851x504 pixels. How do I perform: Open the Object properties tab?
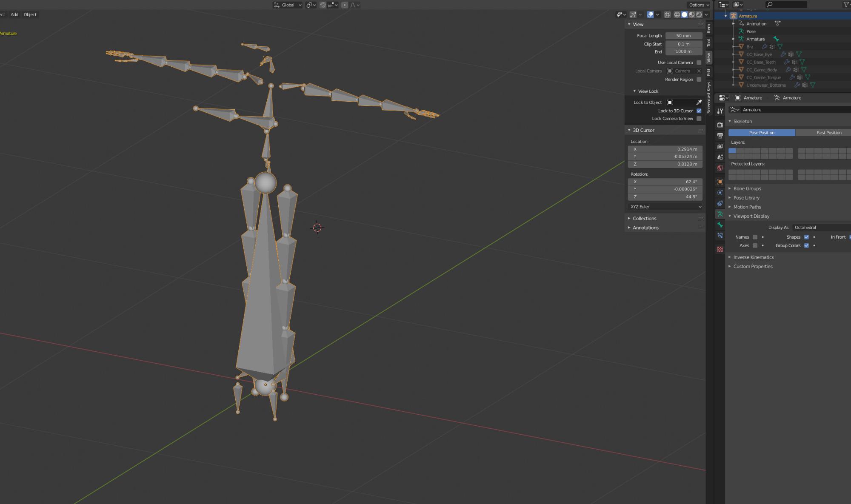point(720,182)
